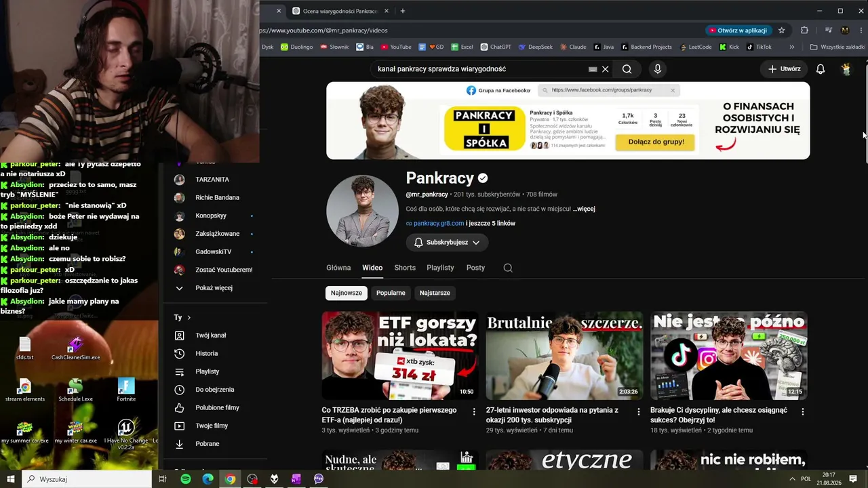Screen dimensions: 868x488
Task: Open the Posty channel tab
Action: 475,268
